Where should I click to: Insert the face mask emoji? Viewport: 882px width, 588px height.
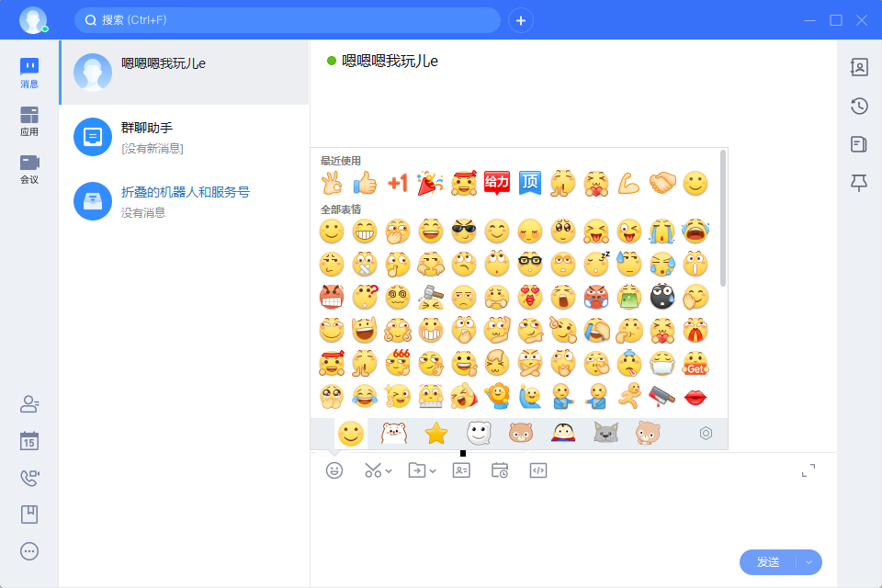[662, 364]
